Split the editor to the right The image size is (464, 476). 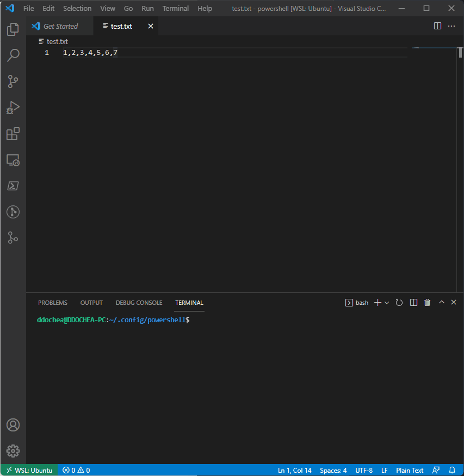tap(438, 26)
